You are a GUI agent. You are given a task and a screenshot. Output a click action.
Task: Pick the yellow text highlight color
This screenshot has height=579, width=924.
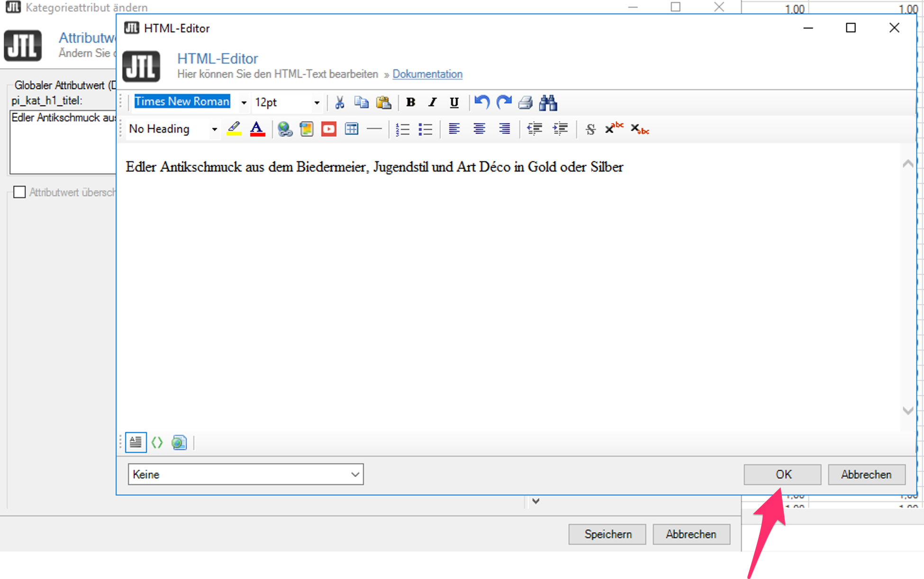234,129
